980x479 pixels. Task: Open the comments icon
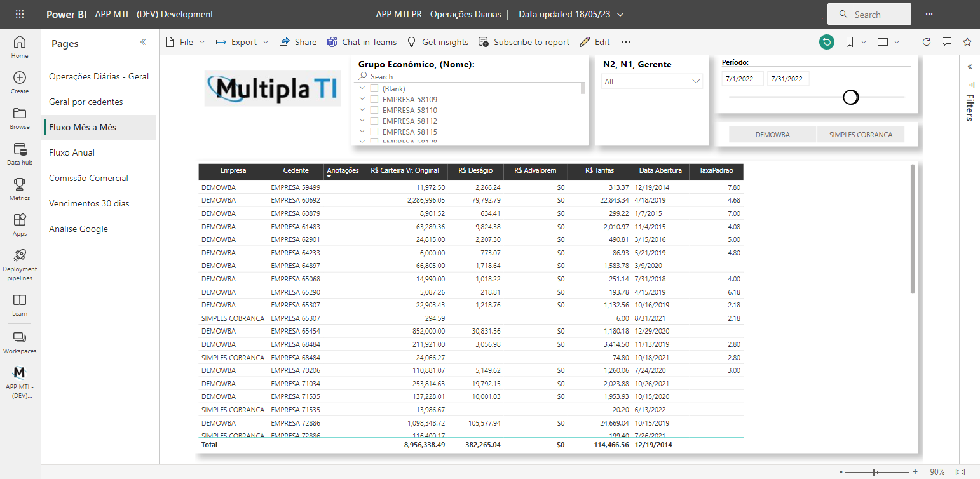coord(947,42)
